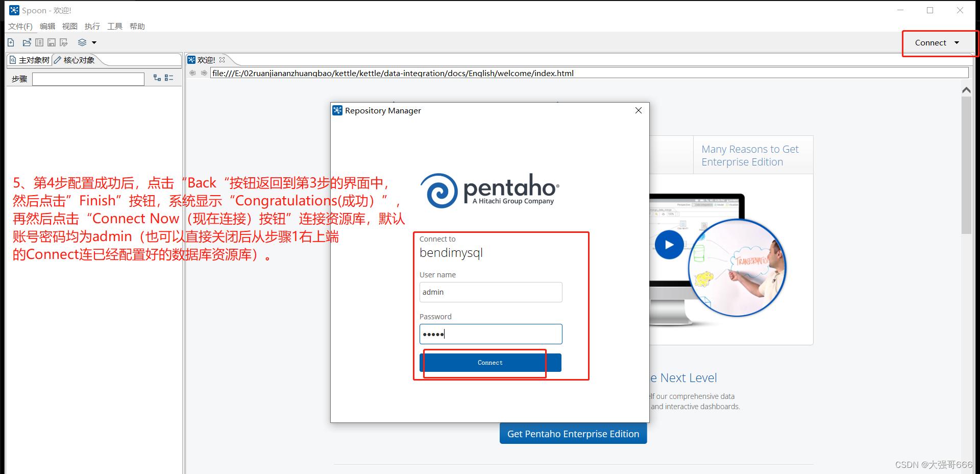Click the Password input field

pos(491,334)
